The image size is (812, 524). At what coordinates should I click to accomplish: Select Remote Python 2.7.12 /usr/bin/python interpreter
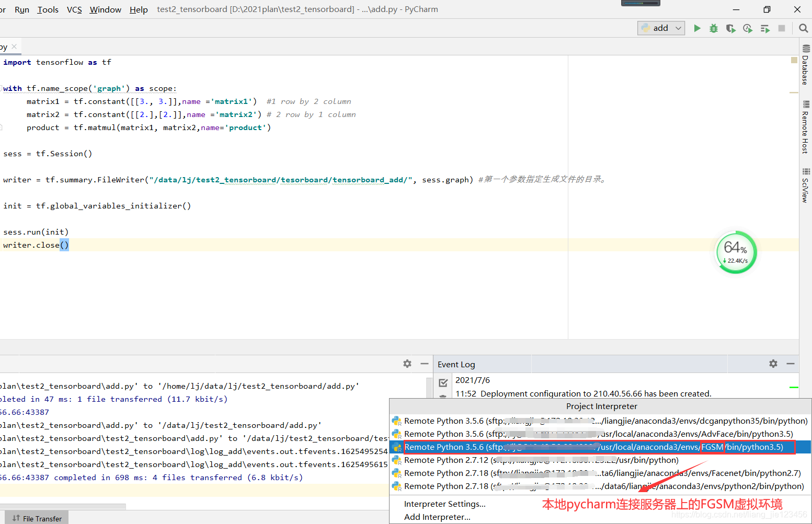pyautogui.click(x=600, y=460)
